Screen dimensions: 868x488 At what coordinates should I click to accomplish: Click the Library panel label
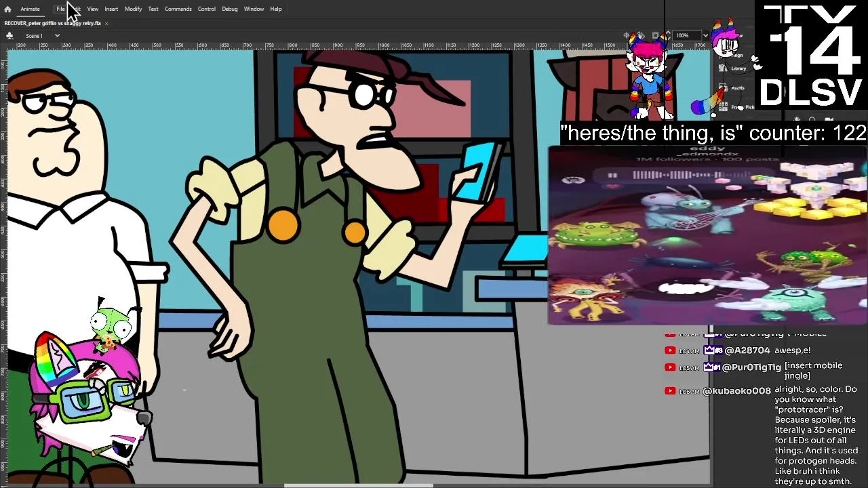tap(738, 68)
